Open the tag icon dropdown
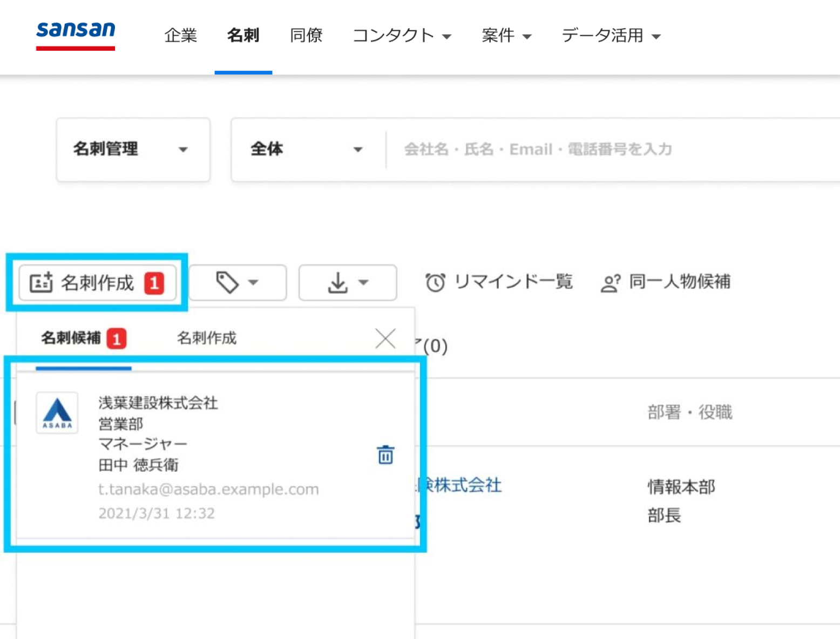Screen dimensions: 840x639 click(x=238, y=282)
